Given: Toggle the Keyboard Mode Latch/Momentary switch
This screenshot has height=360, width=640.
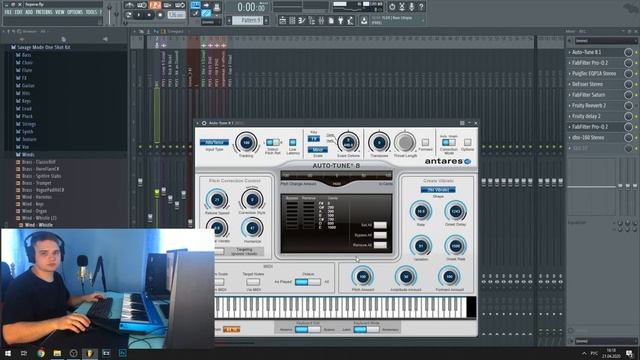Looking at the screenshot, I should pyautogui.click(x=366, y=329).
